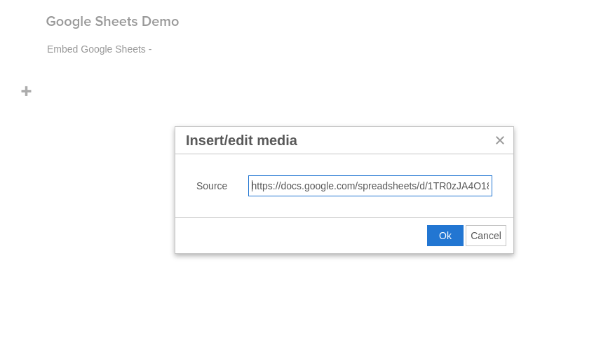Click the Source text field with the Sheets link
The image size is (608, 364).
tap(370, 186)
